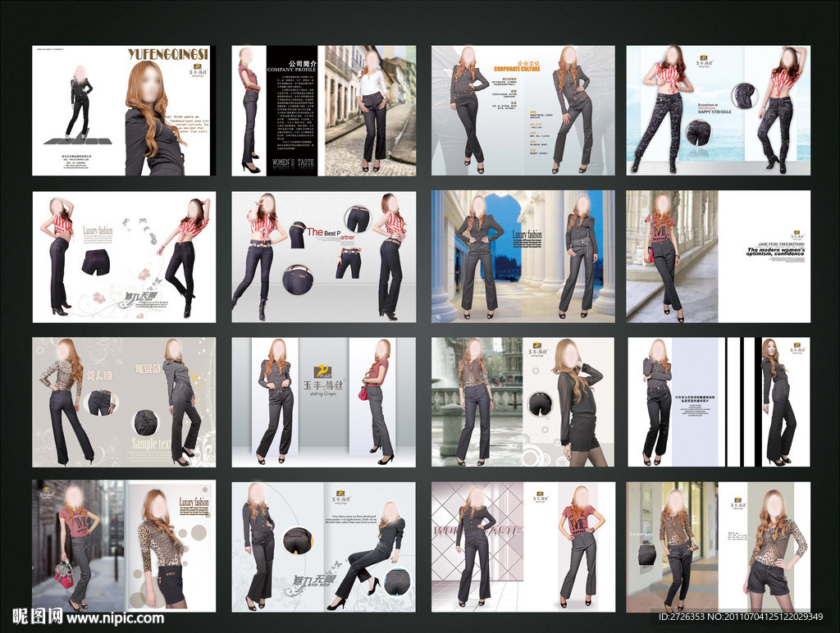Screen dimensions: 840x633
Task: Select the blue columns Luxury fashion spread
Action: tap(523, 257)
